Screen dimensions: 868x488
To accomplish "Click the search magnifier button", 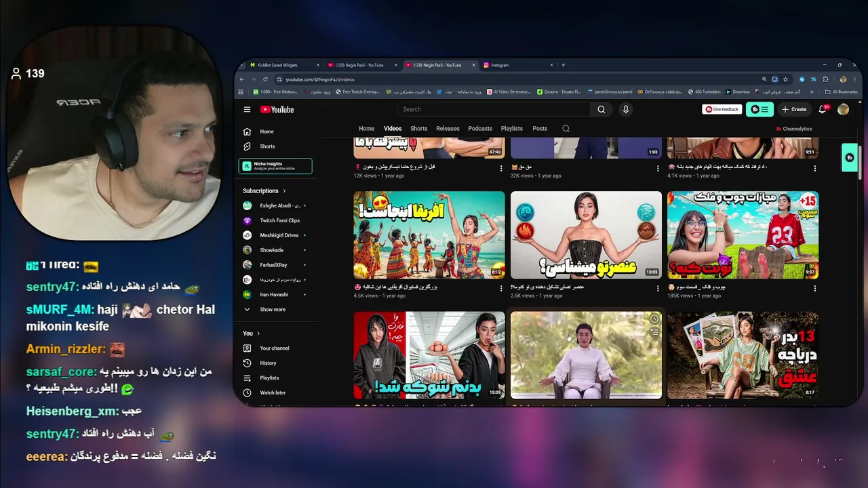I will [601, 109].
